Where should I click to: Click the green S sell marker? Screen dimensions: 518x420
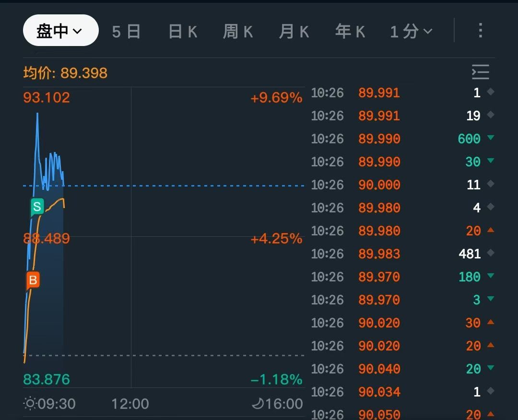tap(37, 207)
